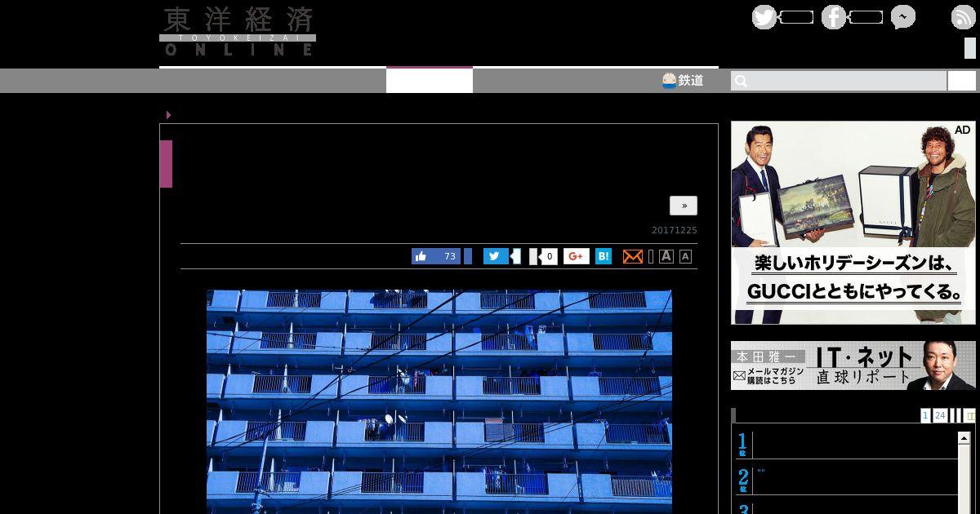
Task: Set large font size with bigger A
Action: coord(666,256)
